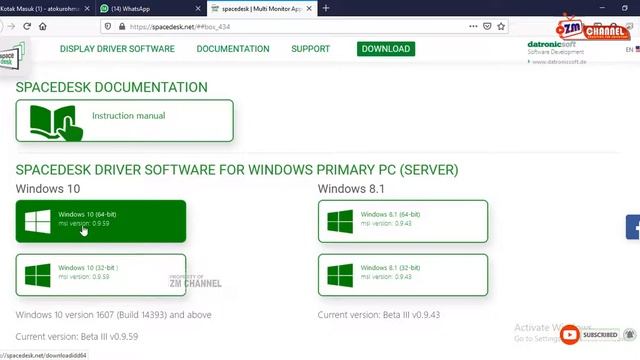Click the 'Windows 8.1' section heading
The height and width of the screenshot is (360, 640).
351,189
